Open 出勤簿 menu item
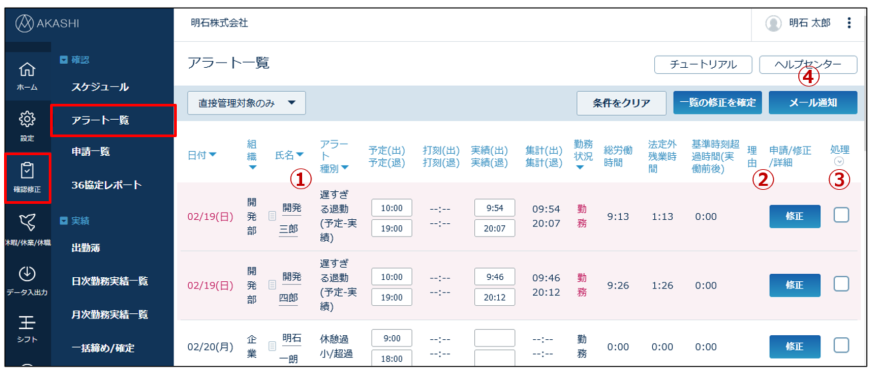This screenshot has height=374, width=875. pyautogui.click(x=85, y=247)
